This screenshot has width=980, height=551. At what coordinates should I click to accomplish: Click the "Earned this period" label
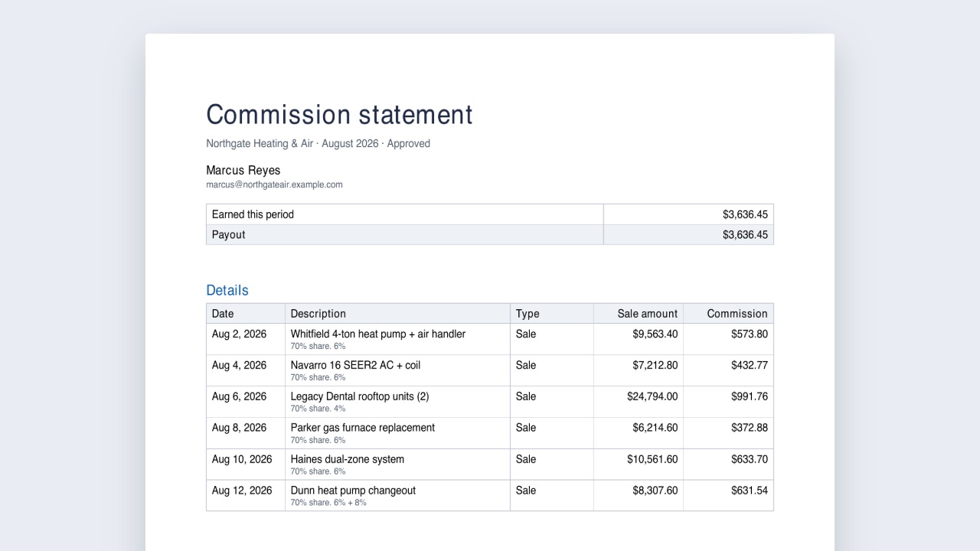click(x=253, y=214)
